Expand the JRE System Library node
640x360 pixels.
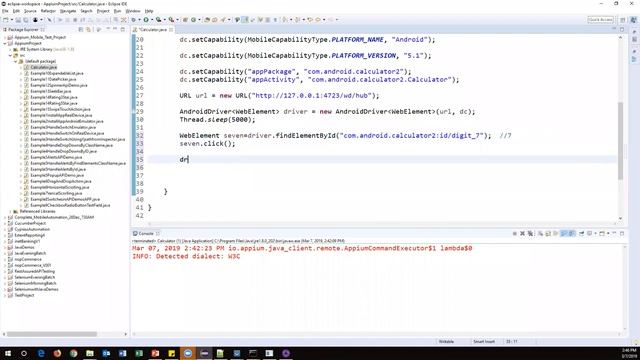click(10, 49)
